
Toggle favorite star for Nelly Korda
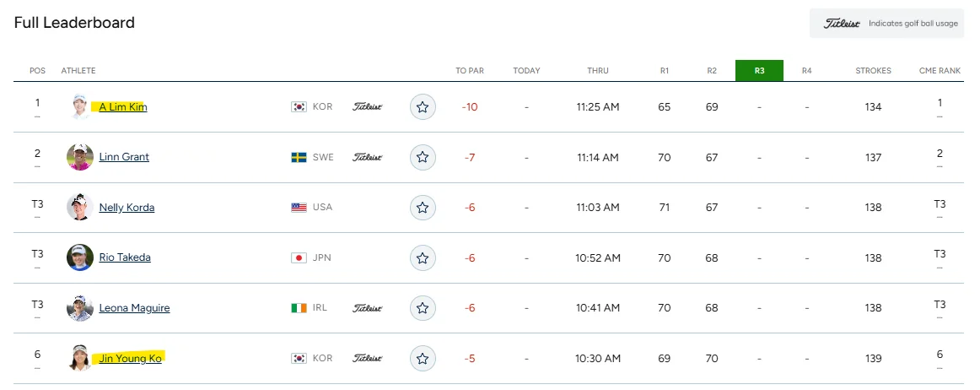(x=423, y=207)
